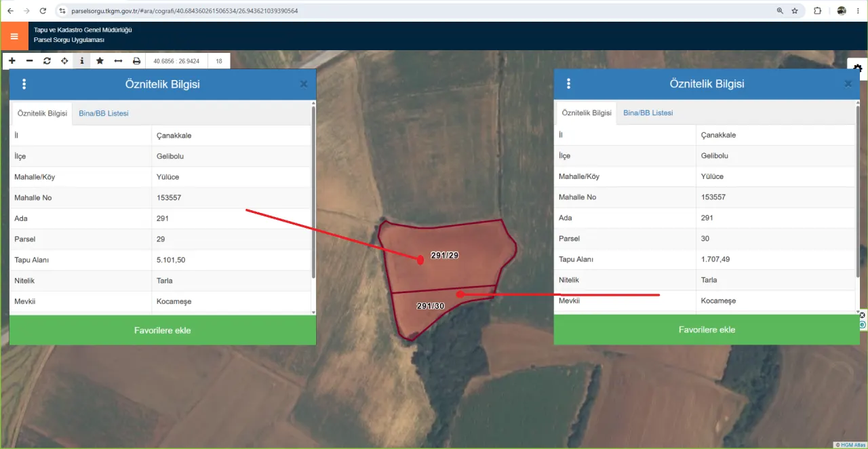Select Öznitelik Bilgisi tab in parcel 29 panel

(42, 113)
